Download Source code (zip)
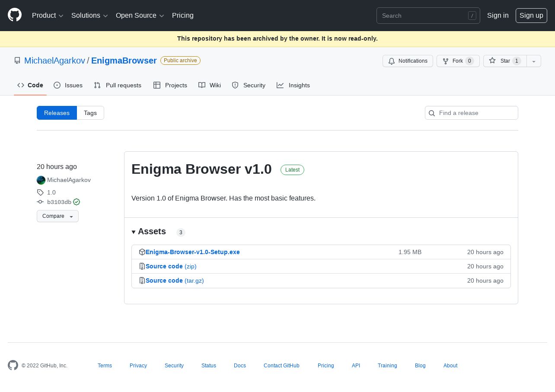555x392 pixels. tap(171, 266)
